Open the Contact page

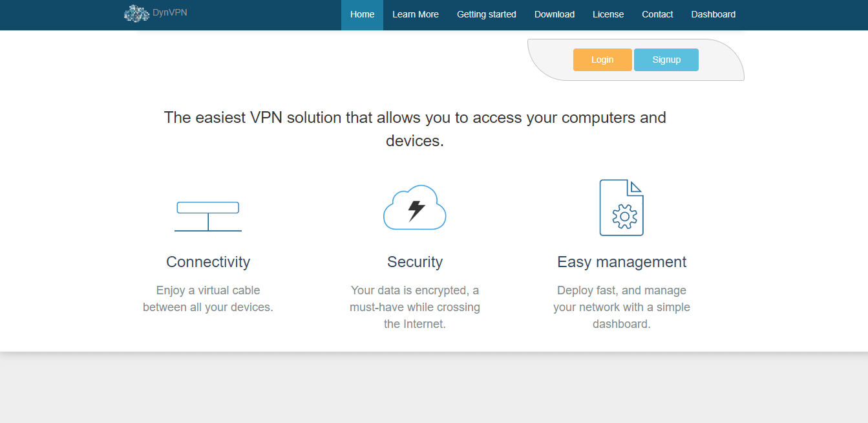pos(657,15)
